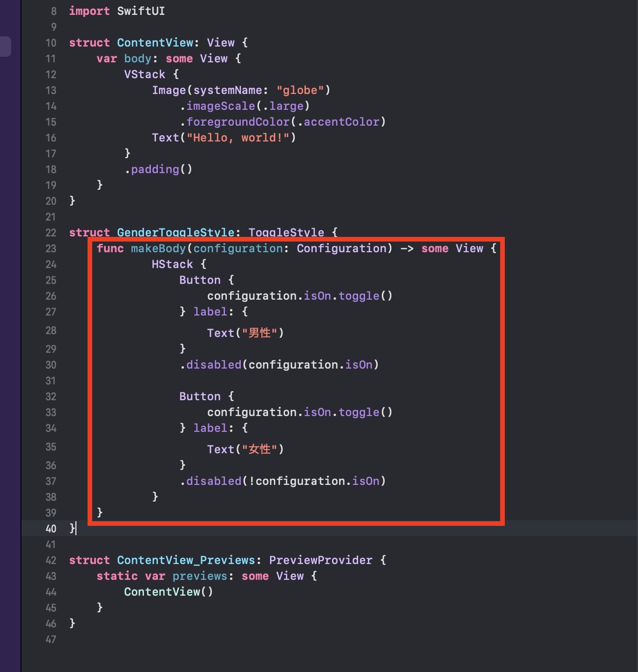Click 'disabled' modifier on line 37
Screen dimensions: 638x672
coord(214,481)
